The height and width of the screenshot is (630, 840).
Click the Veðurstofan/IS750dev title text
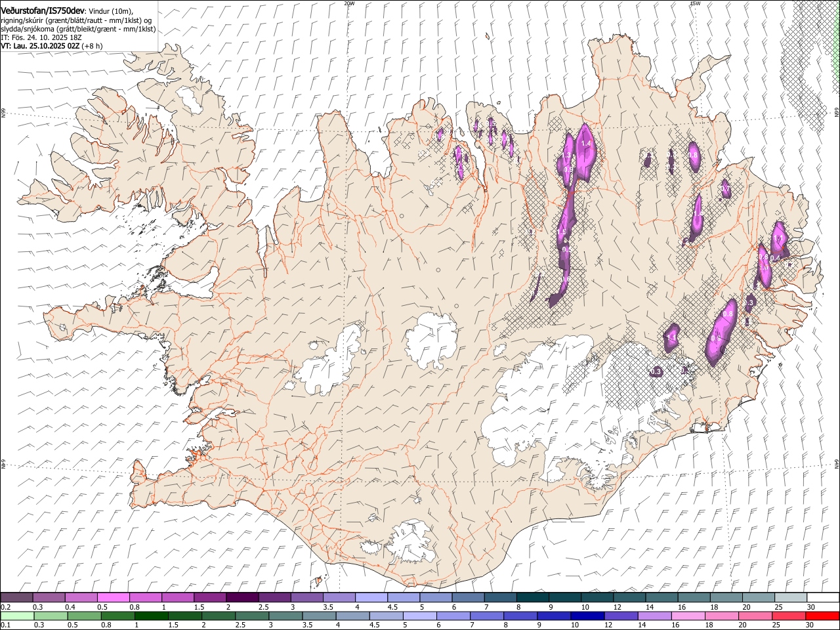point(43,10)
